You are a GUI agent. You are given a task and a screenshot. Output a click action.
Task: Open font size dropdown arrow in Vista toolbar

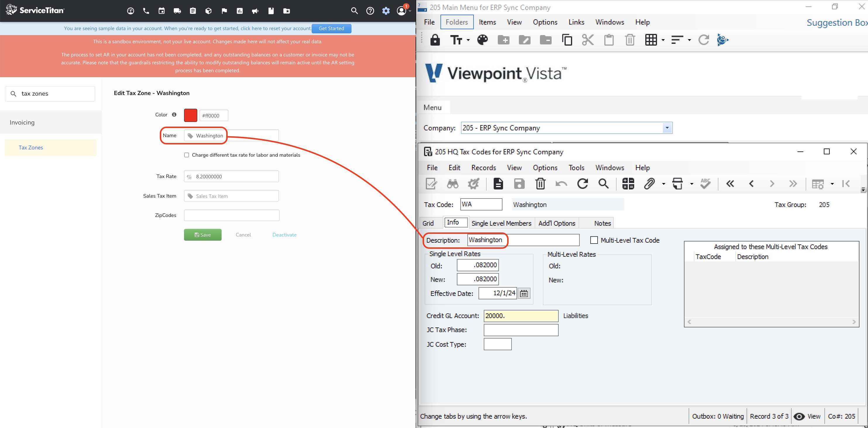click(468, 40)
